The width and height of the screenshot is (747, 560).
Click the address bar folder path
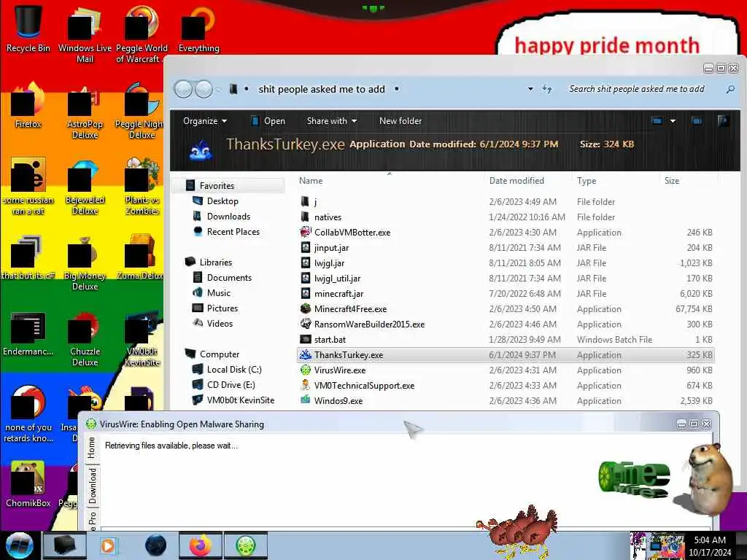[x=322, y=89]
